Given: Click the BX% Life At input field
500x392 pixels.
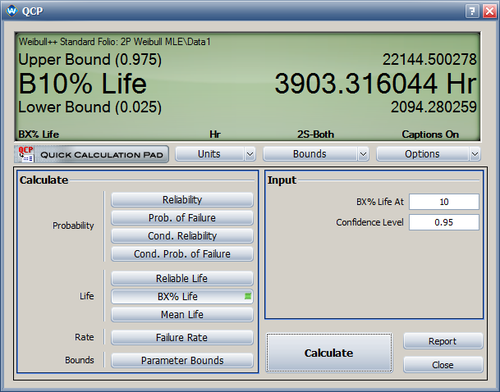Looking at the screenshot, I should coord(444,202).
